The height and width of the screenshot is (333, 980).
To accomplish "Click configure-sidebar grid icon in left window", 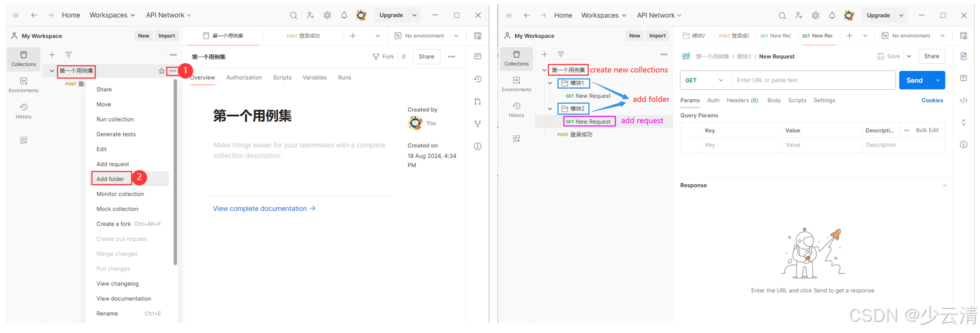I will [x=24, y=141].
